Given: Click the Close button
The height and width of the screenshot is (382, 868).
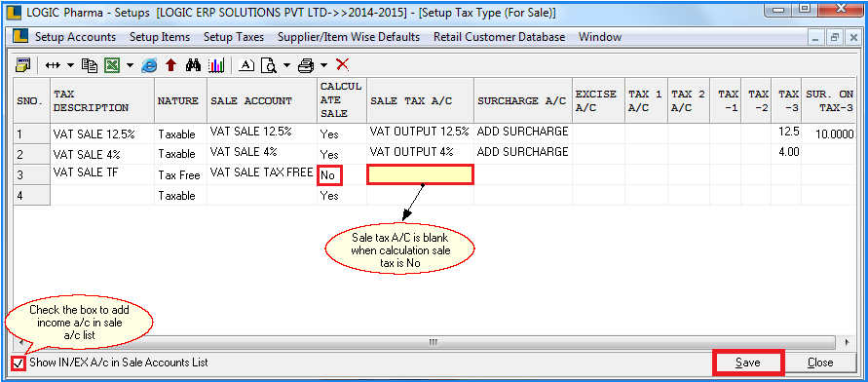Looking at the screenshot, I should coord(820,363).
